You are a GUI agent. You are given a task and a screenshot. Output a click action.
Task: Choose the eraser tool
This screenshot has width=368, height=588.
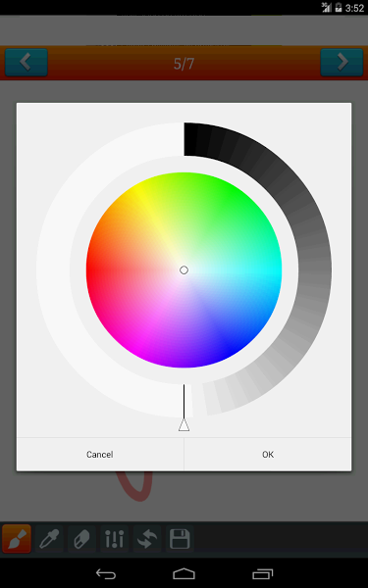(x=81, y=538)
